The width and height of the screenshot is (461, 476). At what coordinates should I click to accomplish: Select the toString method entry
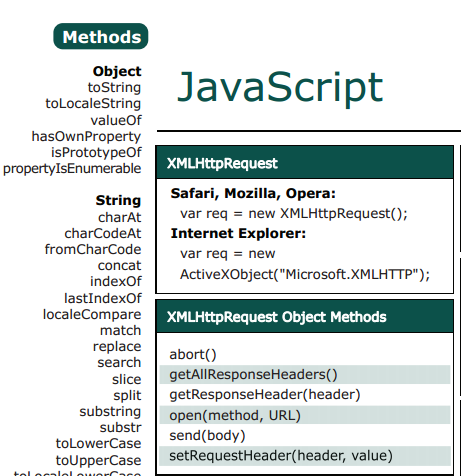(x=114, y=88)
